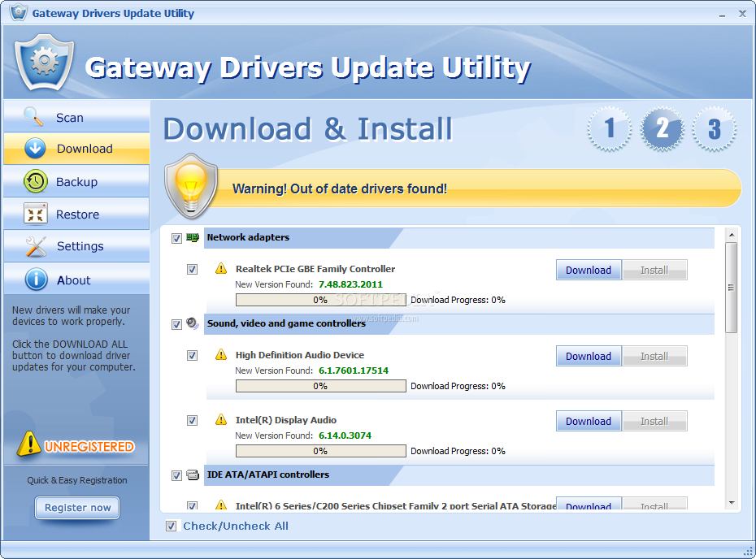
Task: Click the scrollbar down arrow
Action: (732, 503)
